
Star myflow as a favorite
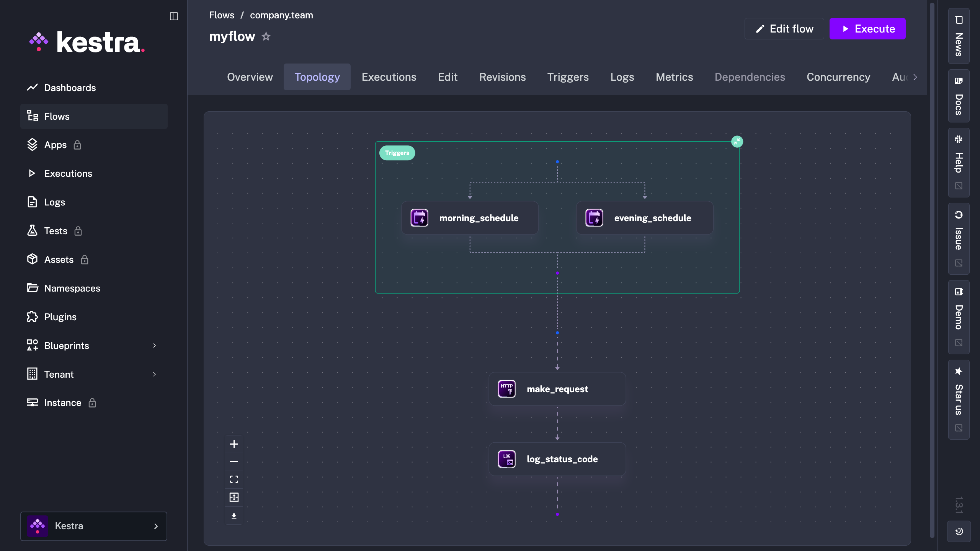pyautogui.click(x=266, y=36)
